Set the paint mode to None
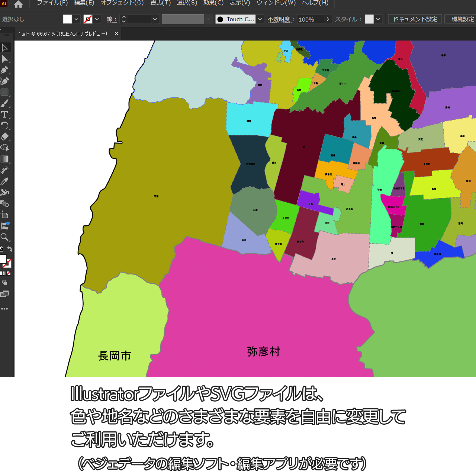The height and width of the screenshot is (476, 476). pyautogui.click(x=9, y=273)
